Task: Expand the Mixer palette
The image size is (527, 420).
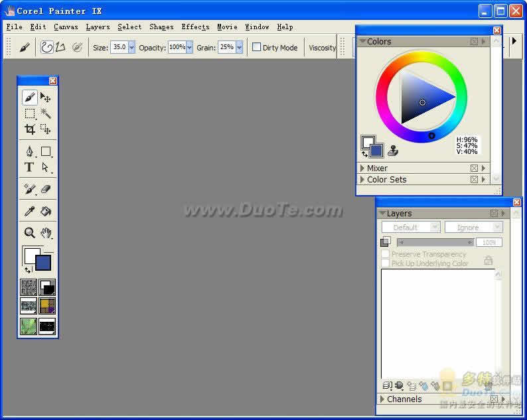Action: [362, 168]
